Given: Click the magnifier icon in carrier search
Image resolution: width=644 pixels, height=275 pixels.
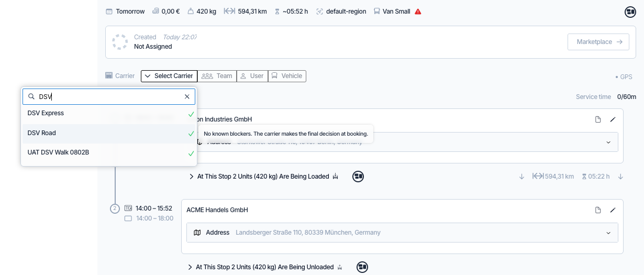Looking at the screenshot, I should [x=31, y=96].
